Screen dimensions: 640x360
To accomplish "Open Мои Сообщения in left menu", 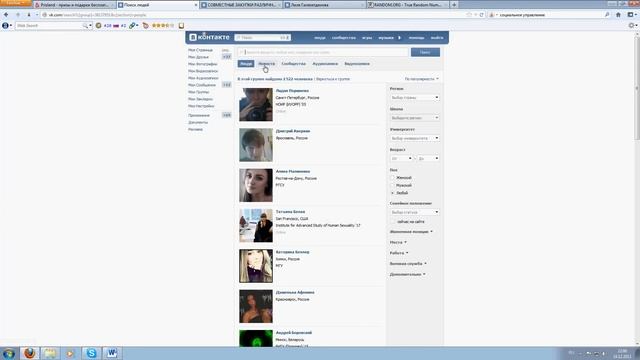I will tap(202, 85).
